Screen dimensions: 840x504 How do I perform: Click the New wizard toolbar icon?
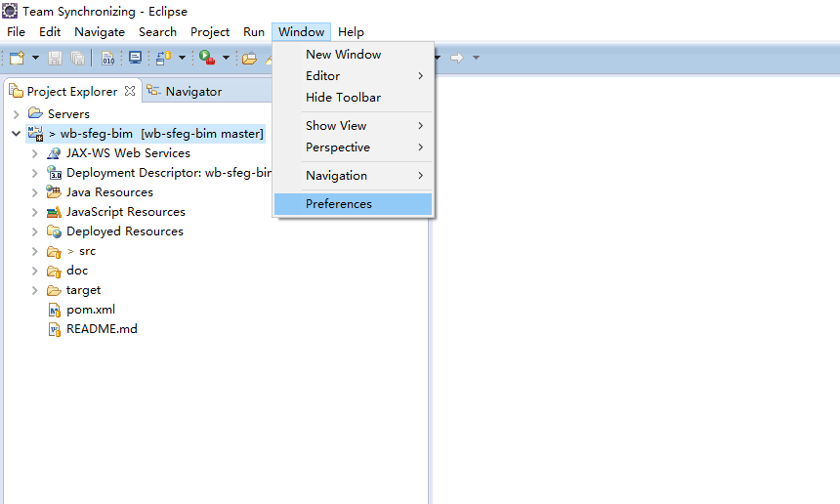point(18,58)
